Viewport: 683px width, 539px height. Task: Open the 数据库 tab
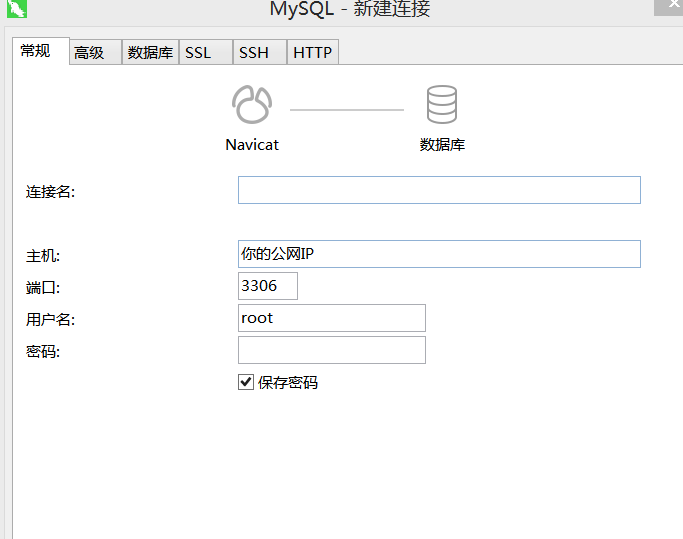(150, 52)
